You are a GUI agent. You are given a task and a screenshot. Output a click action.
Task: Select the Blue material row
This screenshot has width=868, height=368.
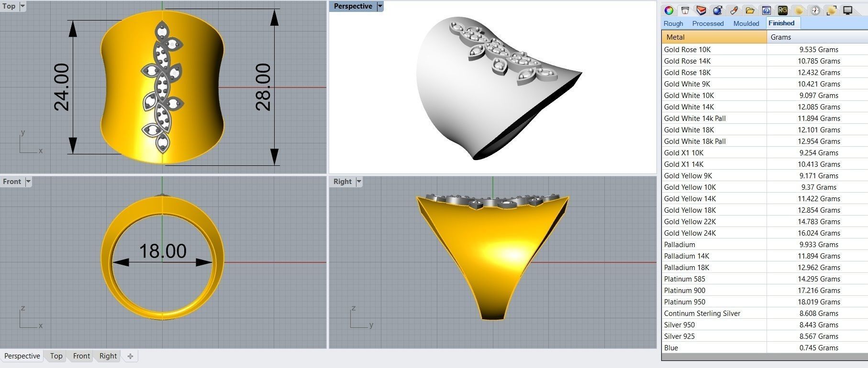[765, 347]
